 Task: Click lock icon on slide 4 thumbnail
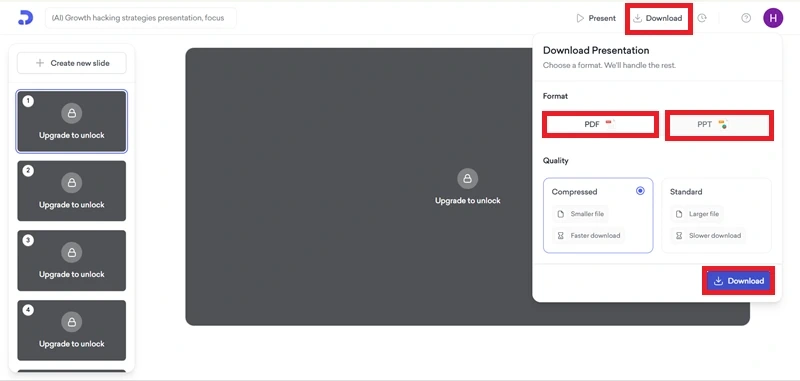click(x=72, y=322)
